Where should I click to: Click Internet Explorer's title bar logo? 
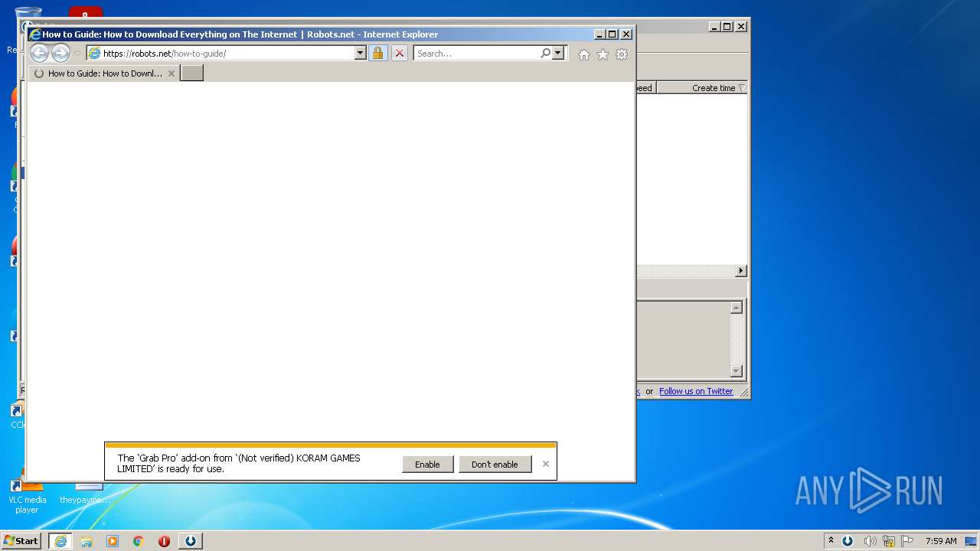coord(34,34)
